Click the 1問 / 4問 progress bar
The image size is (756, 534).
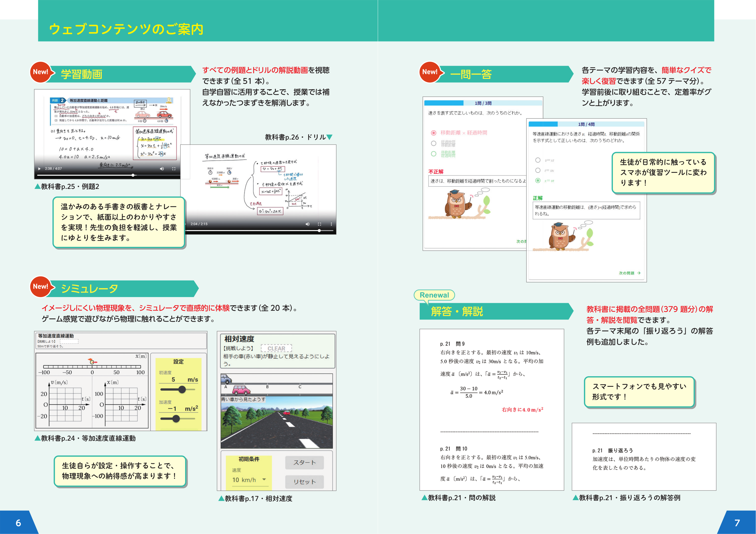587,124
